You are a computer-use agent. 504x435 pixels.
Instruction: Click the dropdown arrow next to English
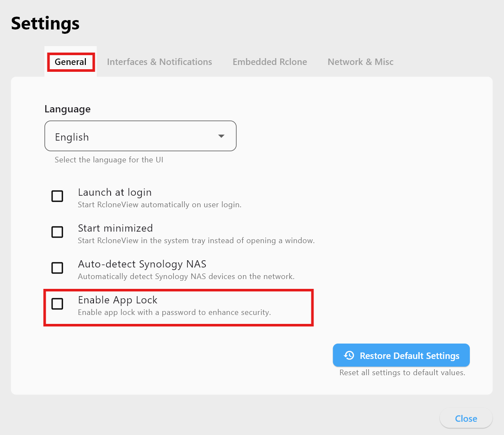coord(221,136)
